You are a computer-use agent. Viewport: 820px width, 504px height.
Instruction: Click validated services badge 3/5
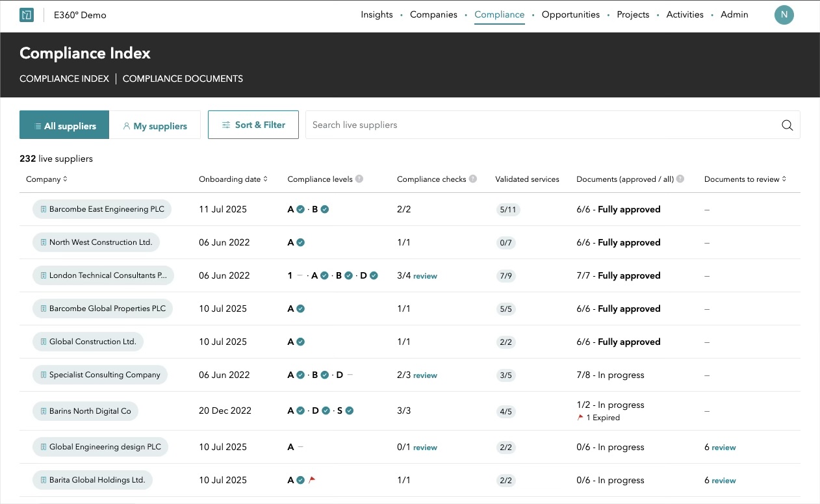point(506,375)
